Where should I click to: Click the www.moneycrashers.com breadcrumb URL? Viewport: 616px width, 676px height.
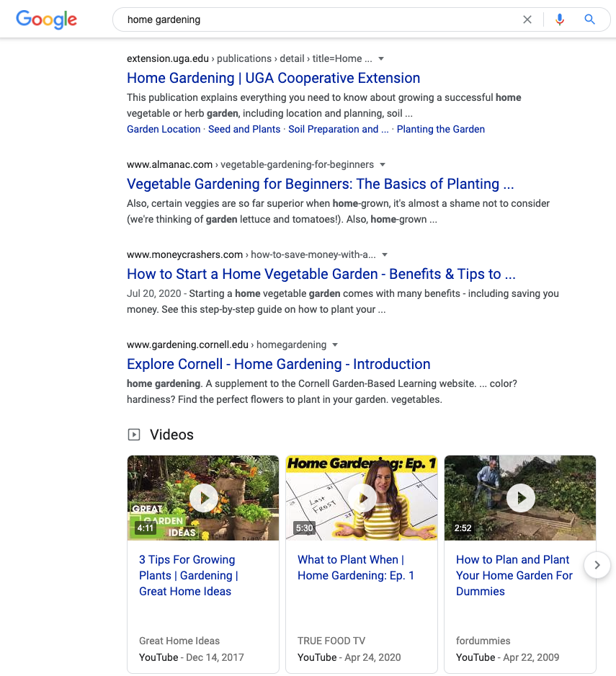tap(251, 255)
